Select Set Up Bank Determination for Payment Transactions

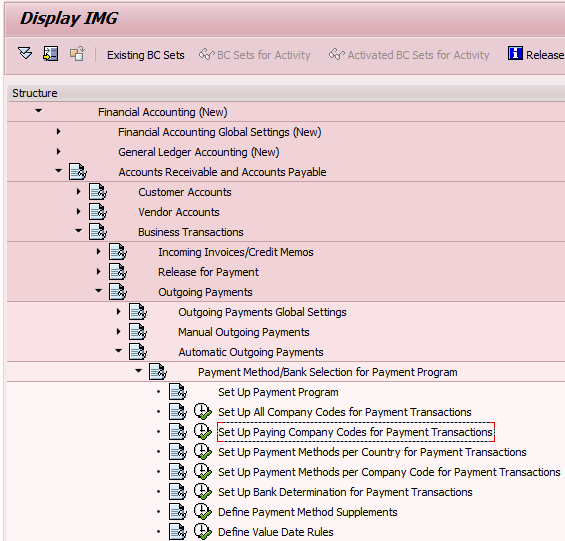[345, 492]
